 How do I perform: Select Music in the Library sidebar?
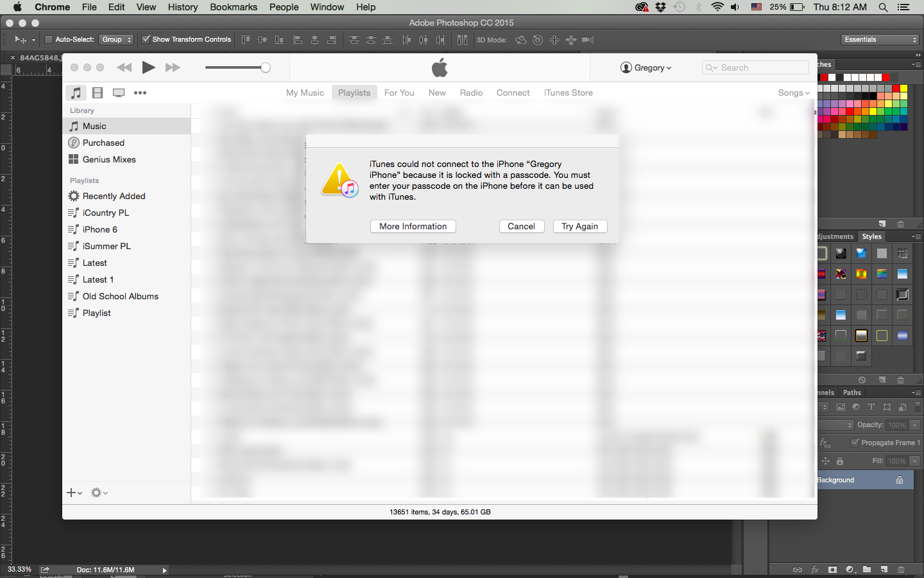click(x=126, y=126)
